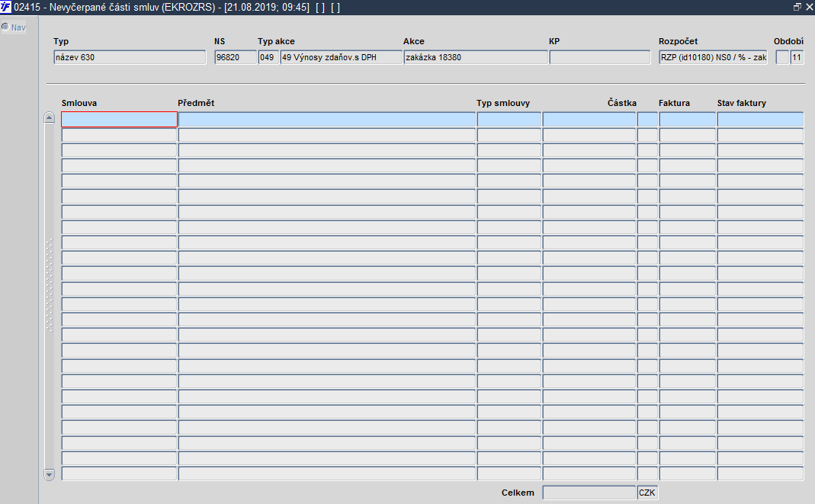The width and height of the screenshot is (815, 504).
Task: Click the Stav faktury column header
Action: point(742,103)
